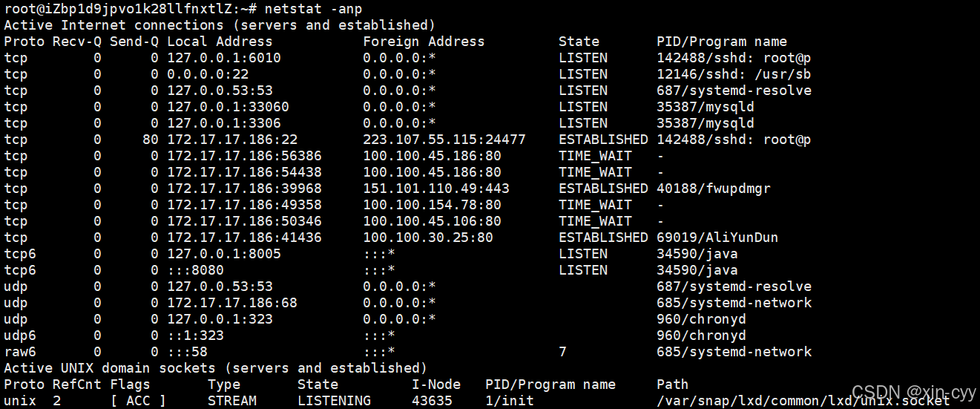
Task: Click local address 172.17.17.186:54438
Action: (244, 172)
